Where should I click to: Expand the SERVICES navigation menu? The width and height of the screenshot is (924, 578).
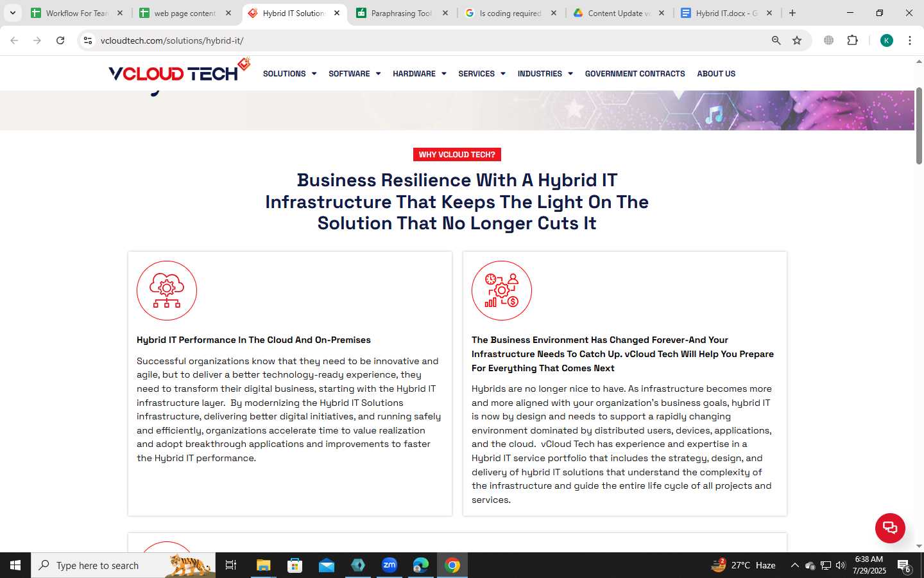481,74
